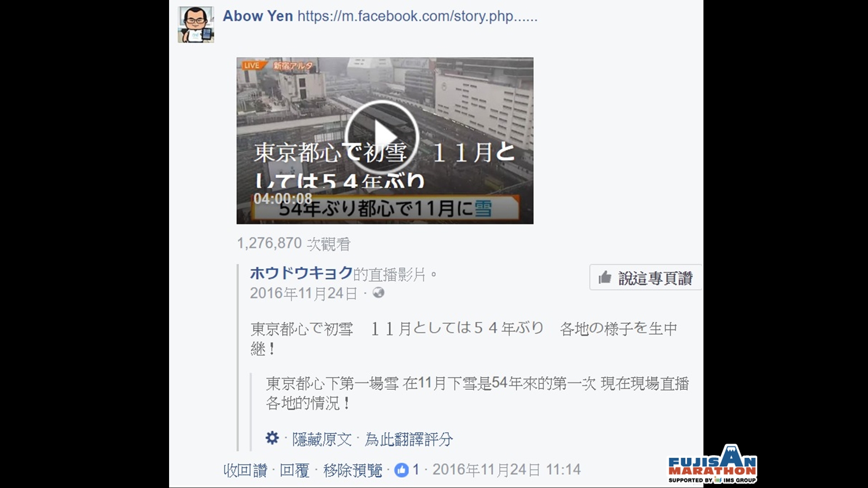Open Abow Yen's profile name link
Image resolution: width=868 pixels, height=488 pixels.
258,16
